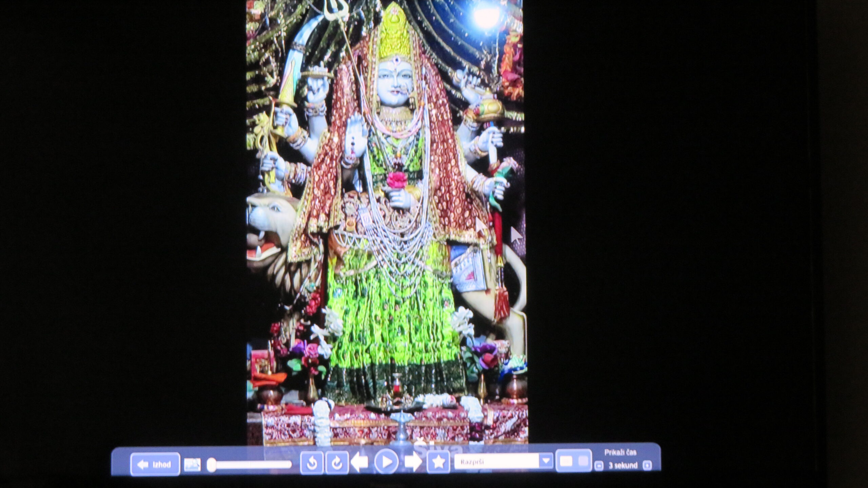Expand transition list via dropdown arrow
868x488 pixels.
[x=546, y=462]
